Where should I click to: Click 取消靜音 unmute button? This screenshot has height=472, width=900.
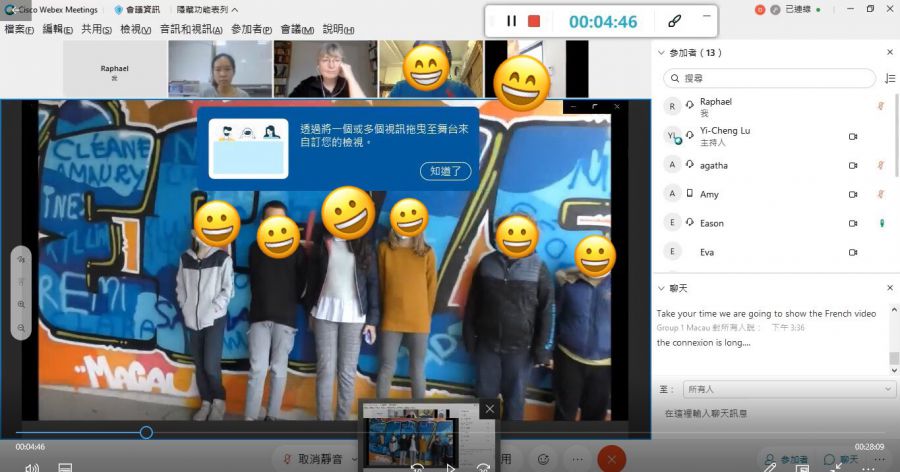313,459
